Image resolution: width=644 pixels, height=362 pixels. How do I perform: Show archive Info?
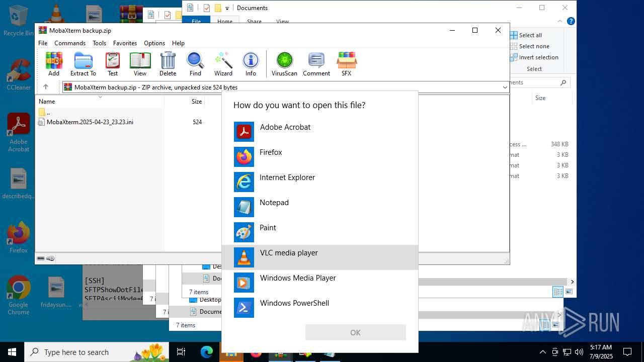[251, 64]
